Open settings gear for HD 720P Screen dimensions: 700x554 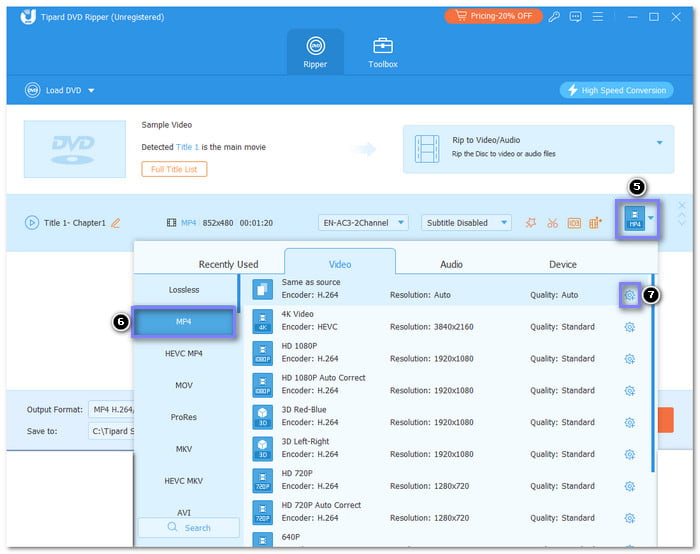629,486
